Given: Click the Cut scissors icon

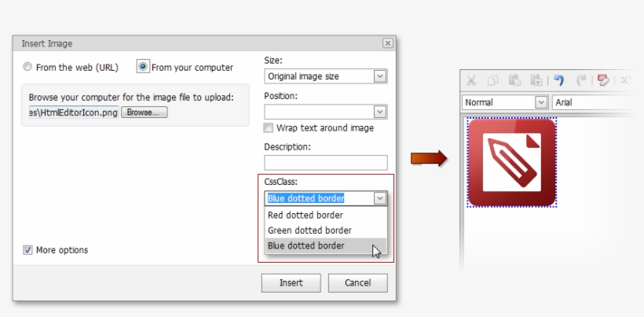Looking at the screenshot, I should [471, 80].
